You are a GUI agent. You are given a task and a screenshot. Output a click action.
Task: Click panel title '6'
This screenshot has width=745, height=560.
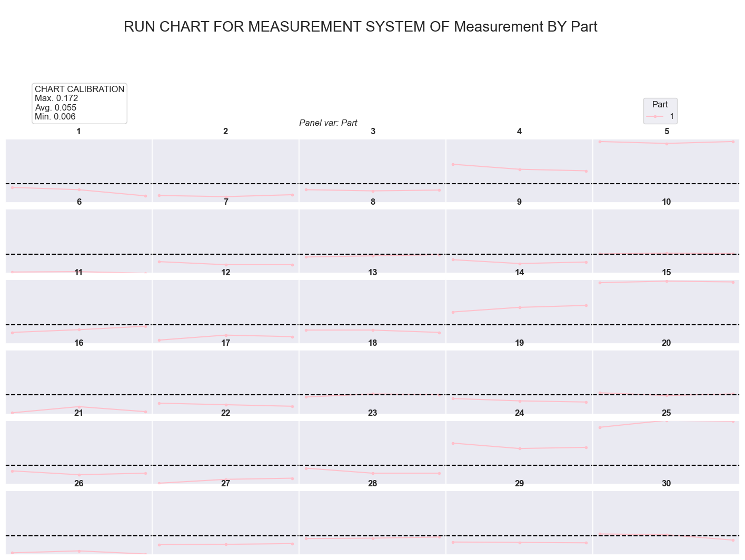coord(79,202)
